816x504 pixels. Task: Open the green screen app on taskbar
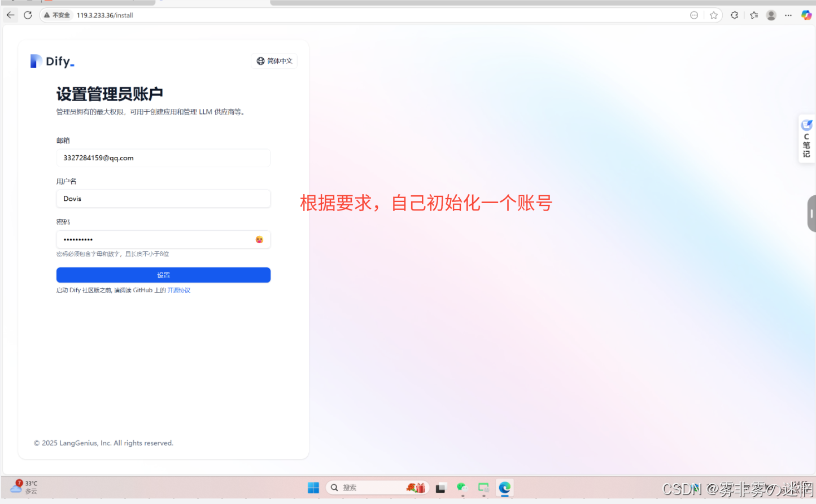483,488
